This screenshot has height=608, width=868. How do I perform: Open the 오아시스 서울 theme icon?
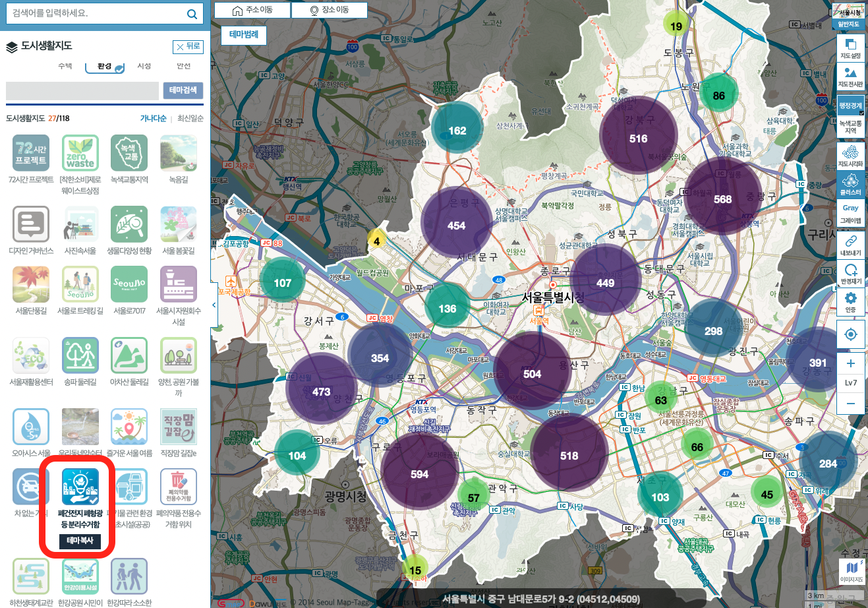tap(31, 427)
